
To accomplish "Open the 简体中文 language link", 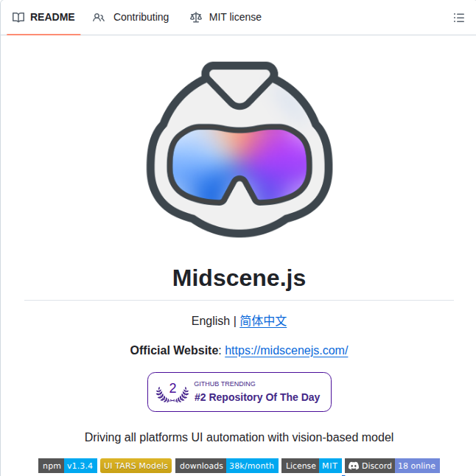I will tap(263, 321).
